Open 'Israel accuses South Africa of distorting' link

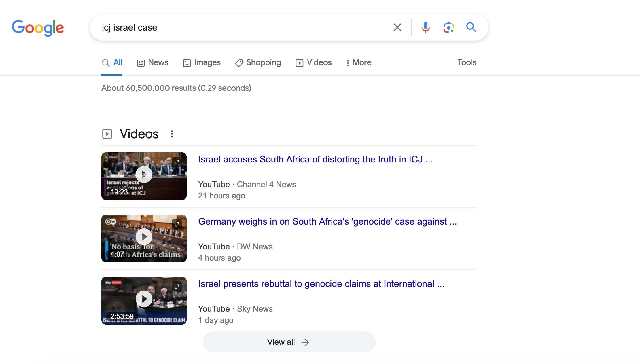pyautogui.click(x=315, y=159)
